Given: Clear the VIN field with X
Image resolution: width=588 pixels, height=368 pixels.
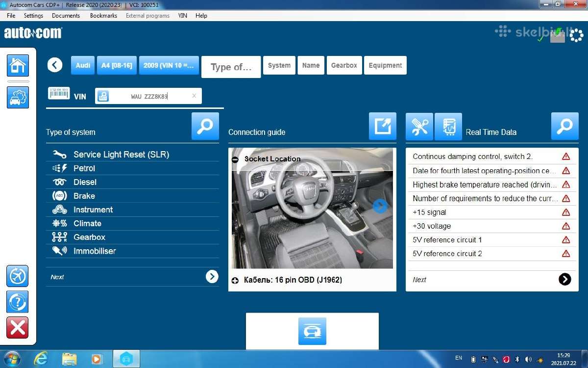Looking at the screenshot, I should 194,96.
